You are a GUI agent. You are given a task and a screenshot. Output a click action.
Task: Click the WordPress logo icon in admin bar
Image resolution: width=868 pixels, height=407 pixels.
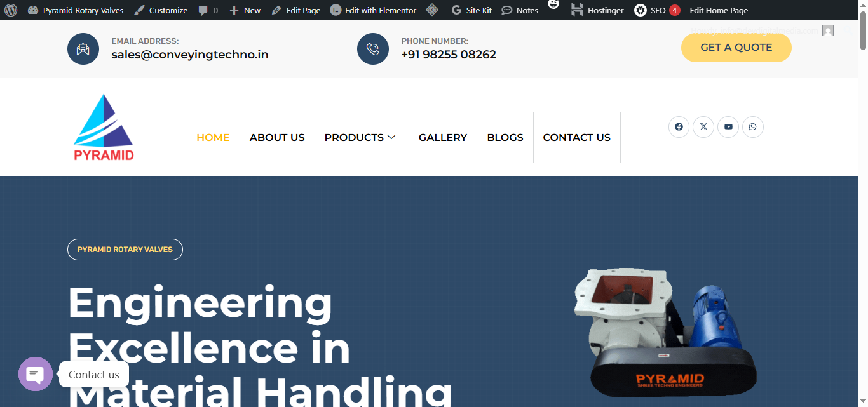(x=11, y=10)
